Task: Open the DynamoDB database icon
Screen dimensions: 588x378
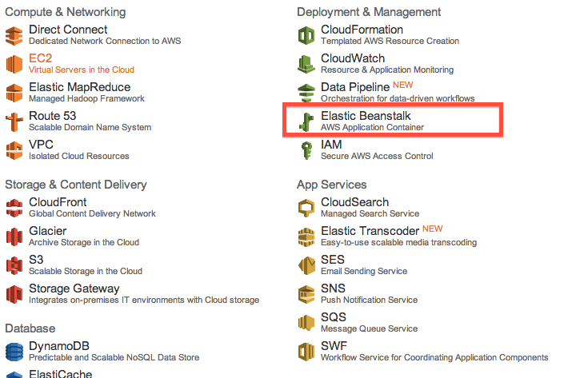Action: click(x=14, y=352)
